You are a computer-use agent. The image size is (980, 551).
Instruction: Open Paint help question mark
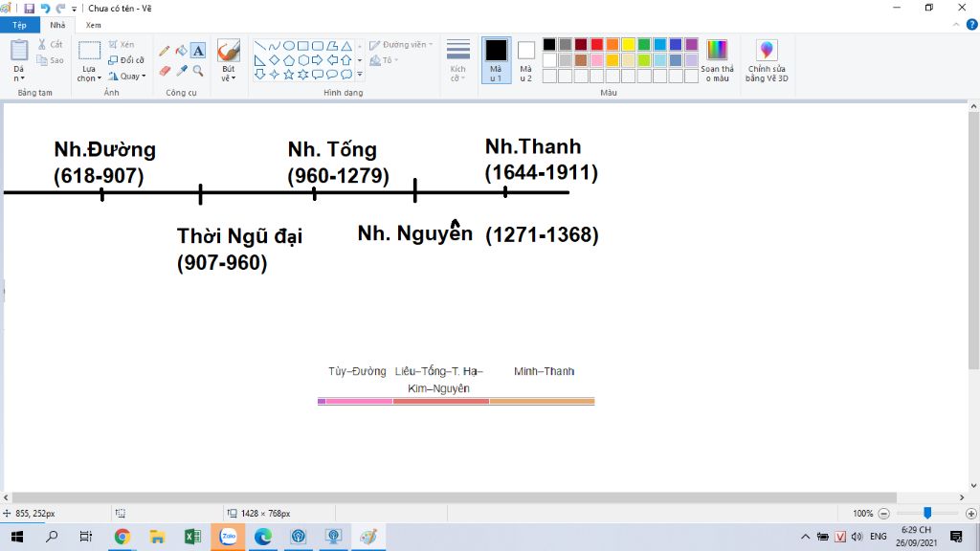pyautogui.click(x=972, y=25)
